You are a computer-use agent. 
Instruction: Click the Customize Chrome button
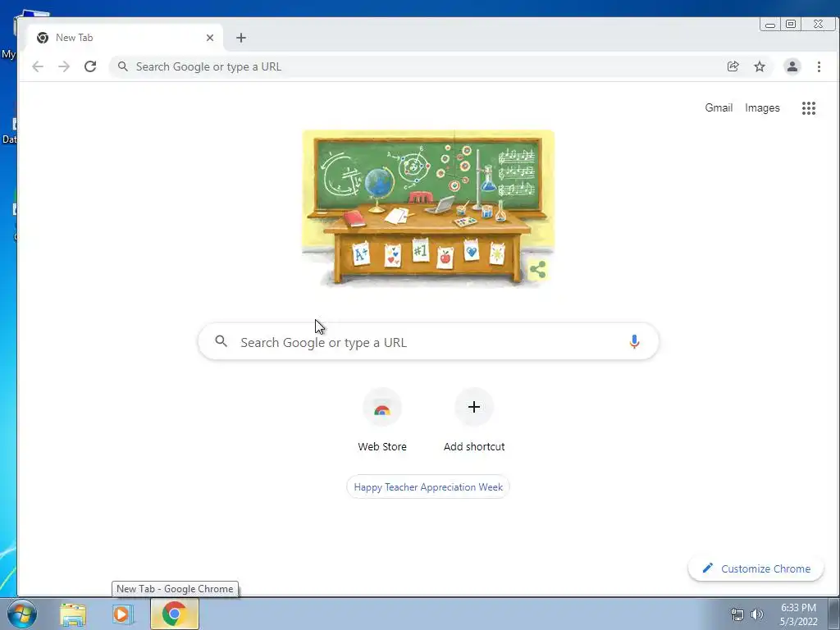click(x=756, y=568)
